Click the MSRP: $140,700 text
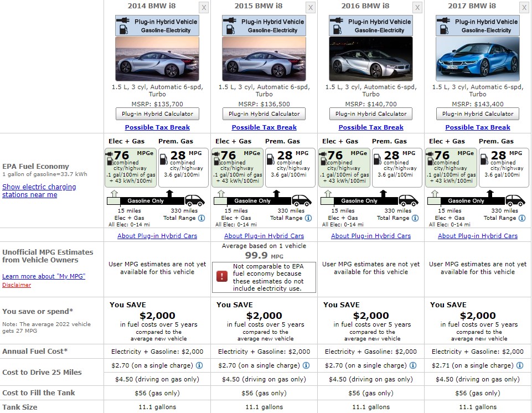This screenshot has height=413, width=532. [x=371, y=104]
